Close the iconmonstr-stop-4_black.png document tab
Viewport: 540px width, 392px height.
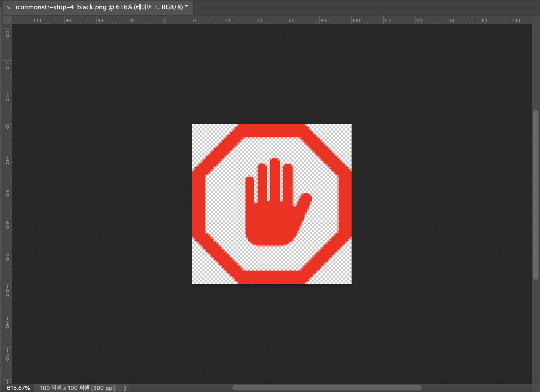click(x=9, y=8)
